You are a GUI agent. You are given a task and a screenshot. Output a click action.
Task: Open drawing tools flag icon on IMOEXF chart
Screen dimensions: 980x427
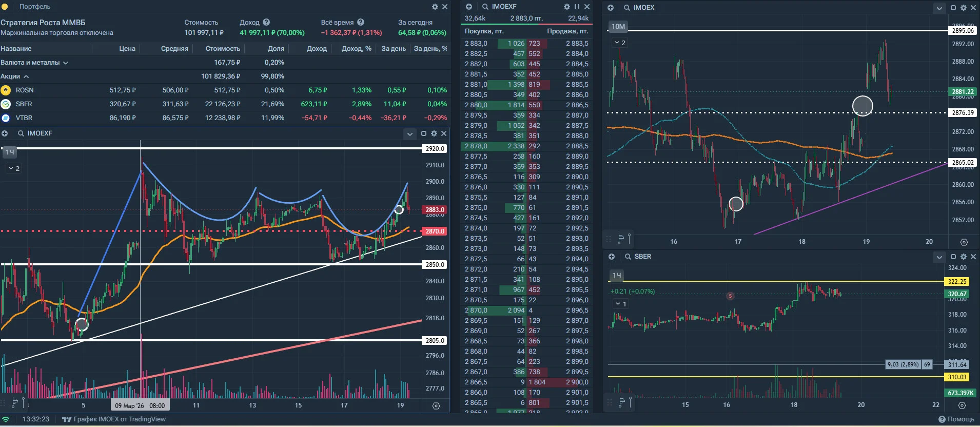[x=15, y=402]
